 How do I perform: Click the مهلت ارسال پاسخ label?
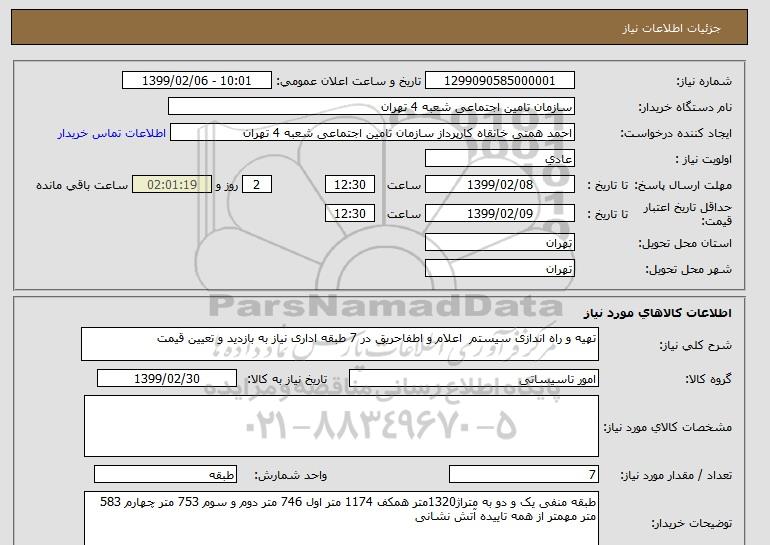pyautogui.click(x=683, y=185)
